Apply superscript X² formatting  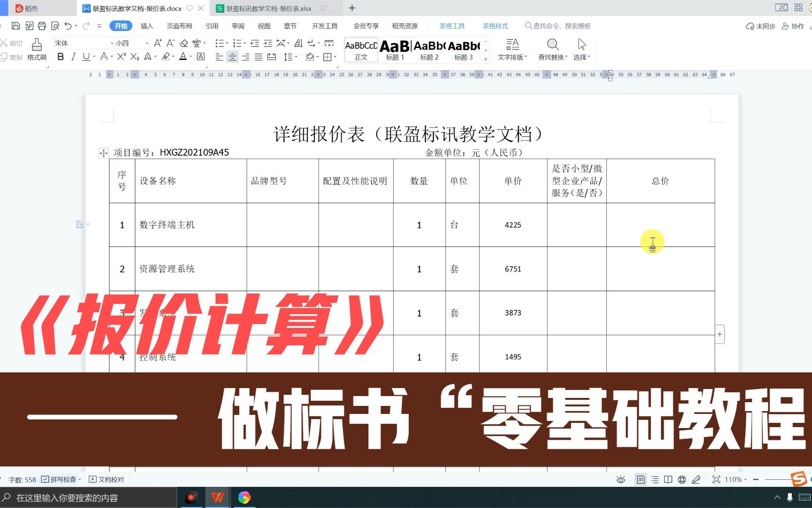(x=122, y=57)
